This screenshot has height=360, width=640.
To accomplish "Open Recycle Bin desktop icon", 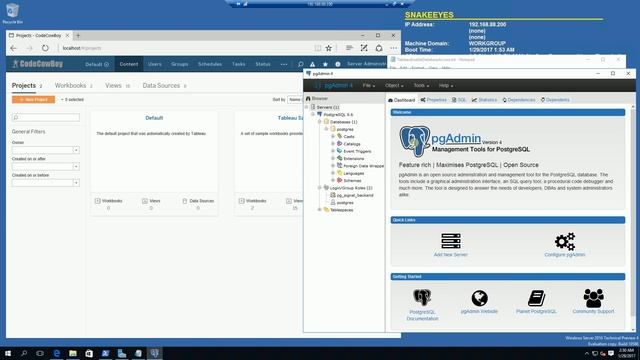I will tap(12, 13).
